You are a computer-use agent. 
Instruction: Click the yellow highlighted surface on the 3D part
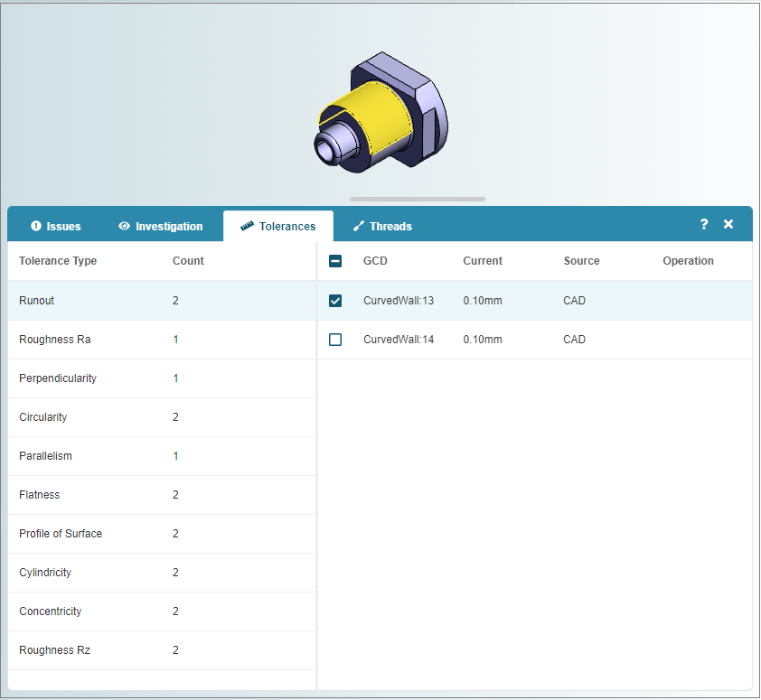(x=381, y=117)
